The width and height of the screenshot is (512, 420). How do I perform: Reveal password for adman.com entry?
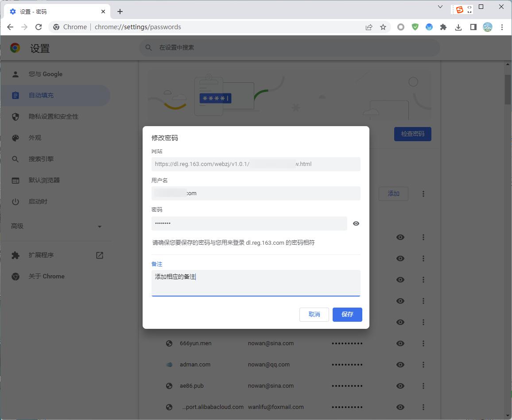point(400,365)
